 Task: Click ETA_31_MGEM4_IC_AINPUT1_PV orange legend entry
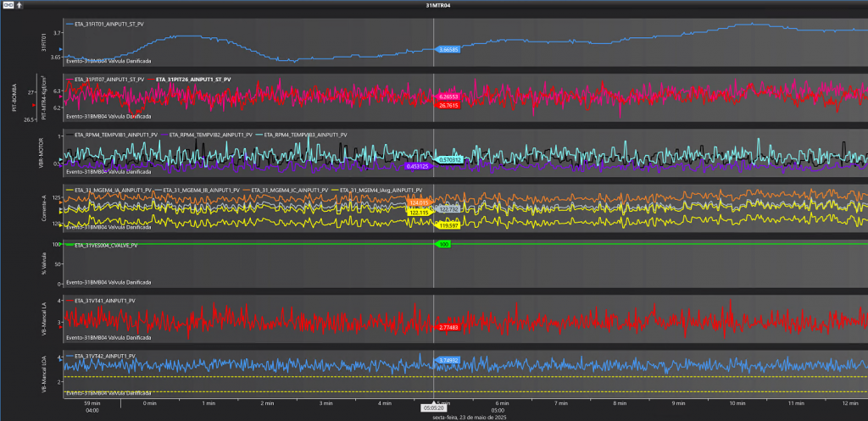click(x=288, y=190)
